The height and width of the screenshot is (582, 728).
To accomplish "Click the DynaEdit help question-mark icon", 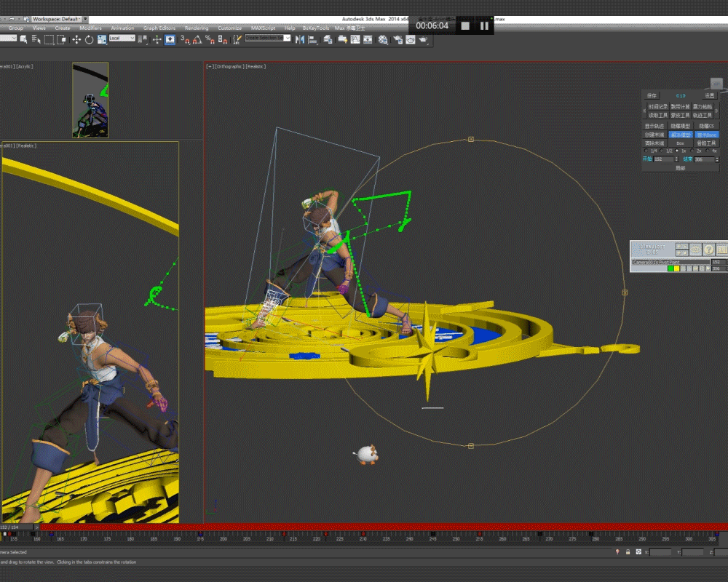I will coord(709,250).
